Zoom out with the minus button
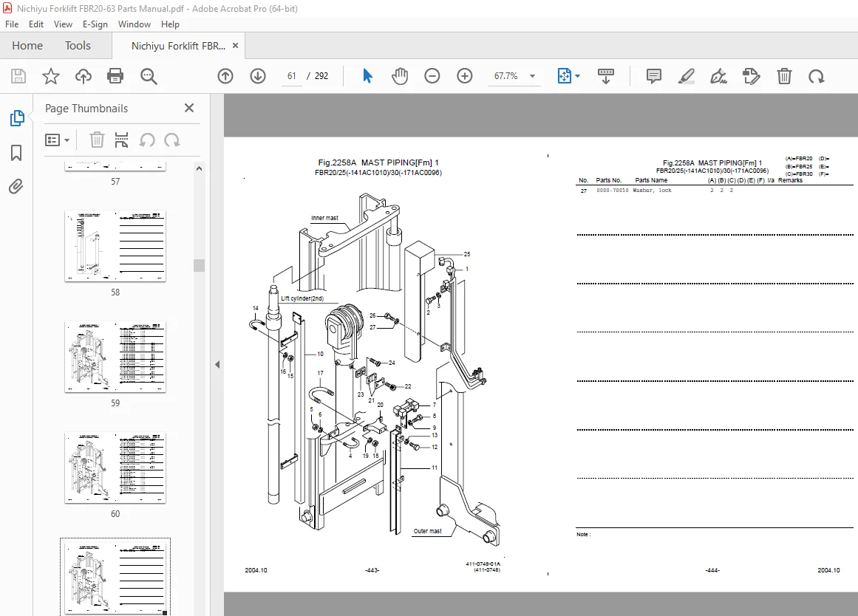The width and height of the screenshot is (858, 616). pos(432,76)
